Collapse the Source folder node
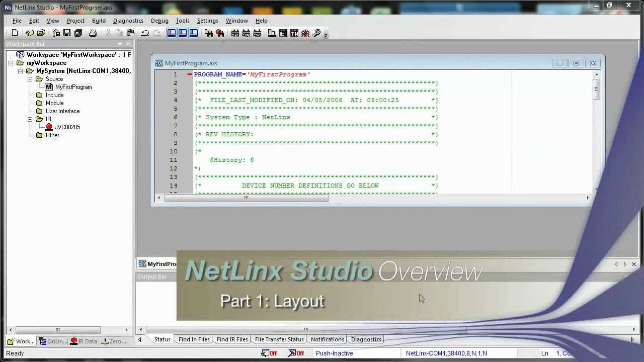644x362 pixels. [30, 79]
